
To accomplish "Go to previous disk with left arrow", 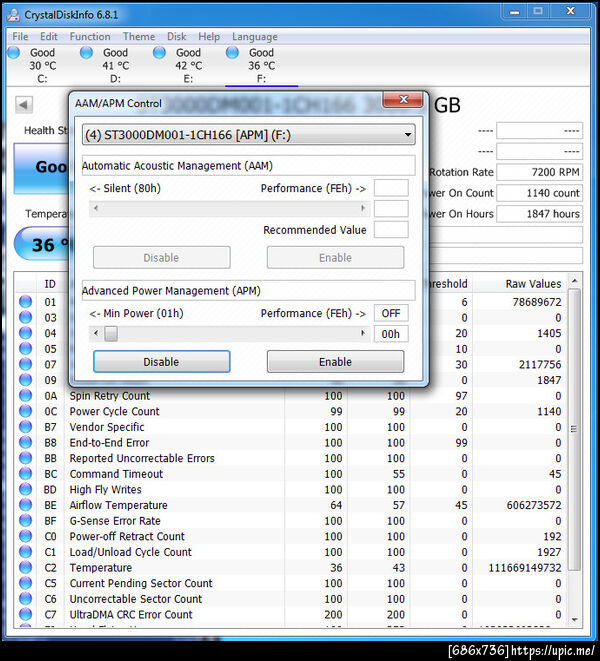I will [24, 105].
